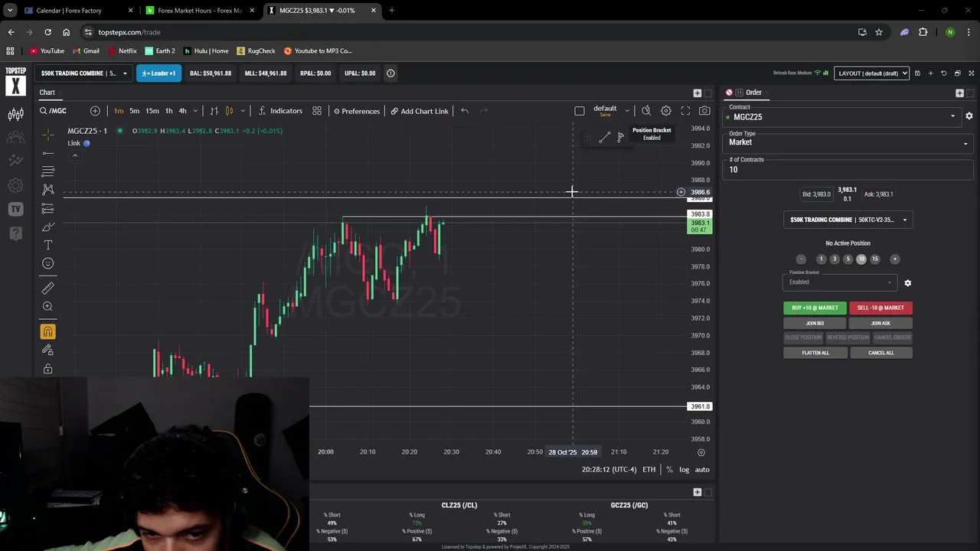Activate the chart zoom-in tool
This screenshot has height=551, width=980.
pos(48,307)
